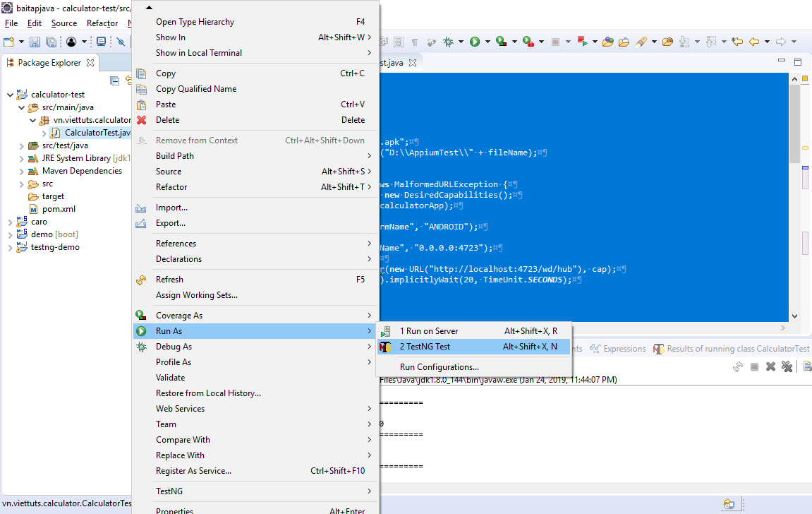Viewport: 812px width, 514px height.
Task: Click Refresh in the context menu
Action: coord(255,280)
